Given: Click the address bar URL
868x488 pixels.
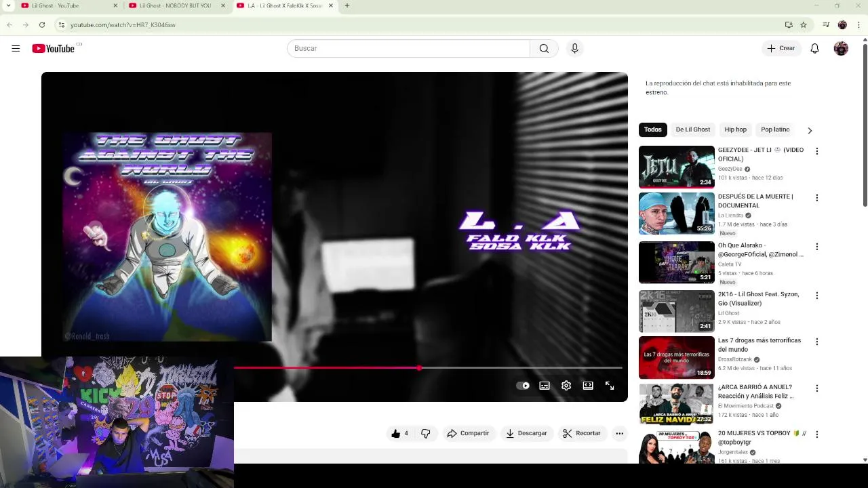Looking at the screenshot, I should 123,24.
